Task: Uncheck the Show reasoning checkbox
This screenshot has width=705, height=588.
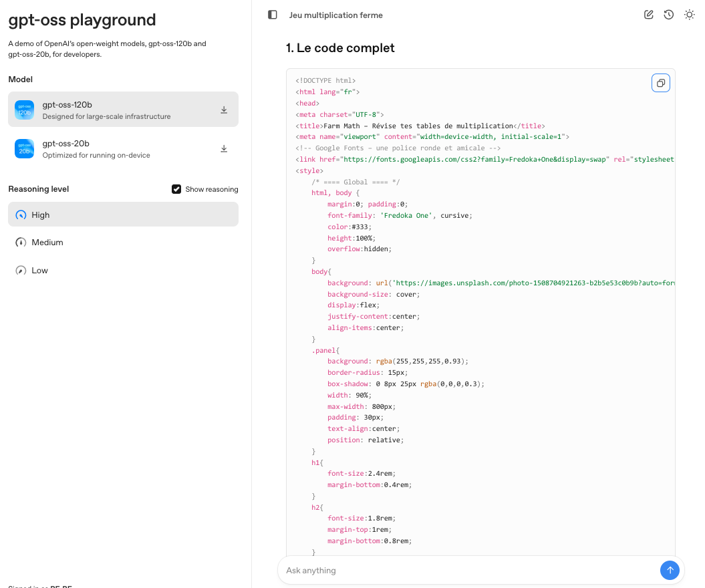Action: coord(176,189)
